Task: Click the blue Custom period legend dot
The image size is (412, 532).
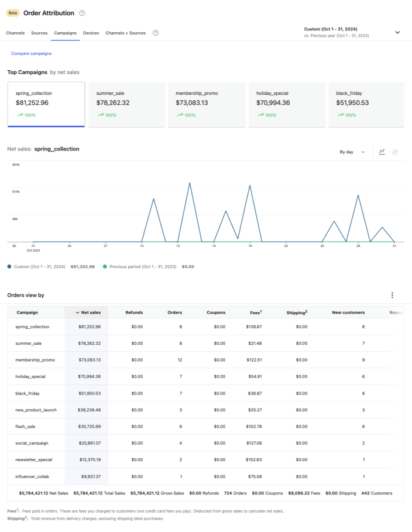Action: coord(9,266)
